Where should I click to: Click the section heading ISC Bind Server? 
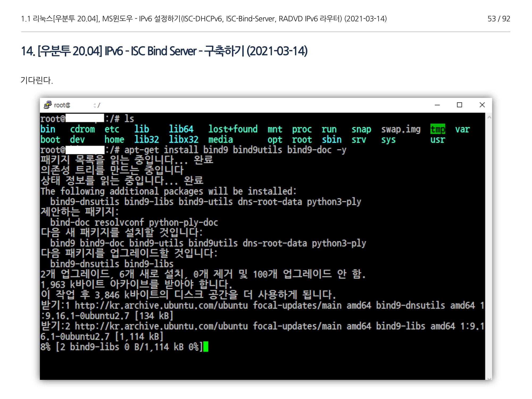(164, 51)
